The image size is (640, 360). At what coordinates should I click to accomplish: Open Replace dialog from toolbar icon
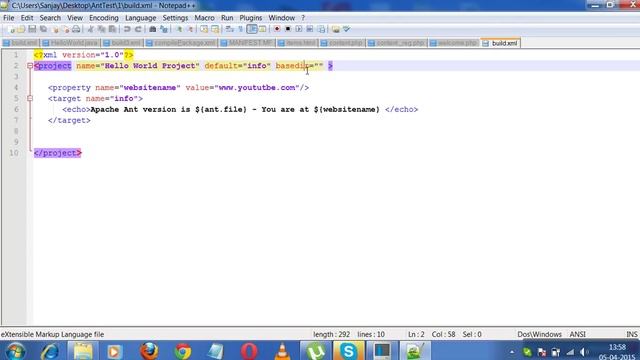[164, 29]
